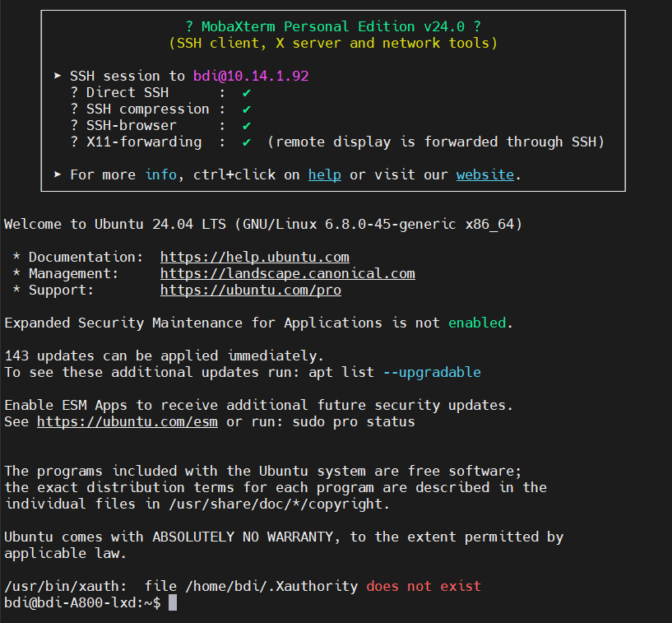Screen dimensions: 672x623
Task: Toggle the SSH-browser checkmark
Action: point(244,125)
